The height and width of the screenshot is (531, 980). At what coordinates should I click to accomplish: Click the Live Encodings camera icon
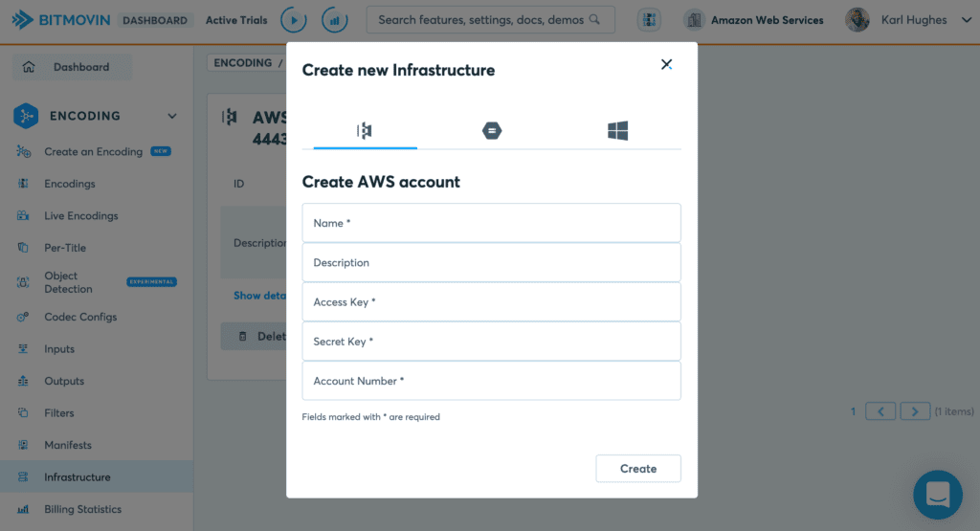tap(23, 215)
